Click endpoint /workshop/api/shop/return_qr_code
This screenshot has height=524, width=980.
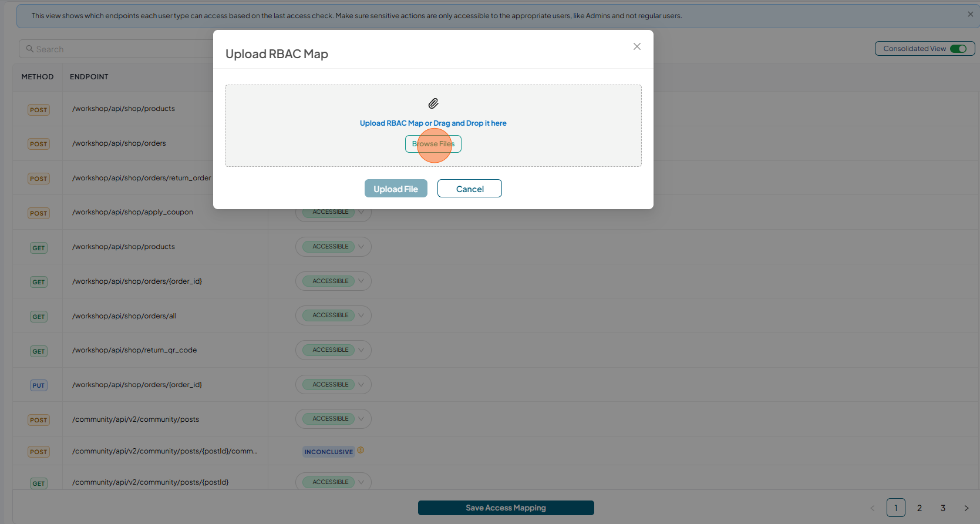(x=134, y=350)
